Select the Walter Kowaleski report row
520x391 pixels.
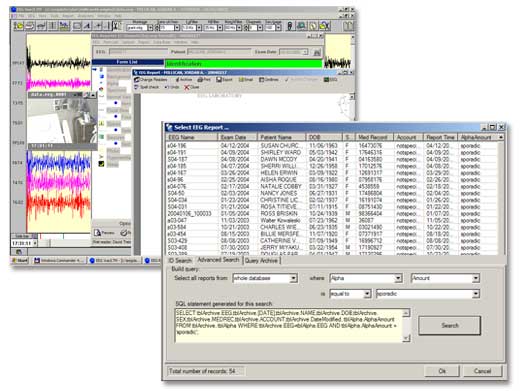(331, 220)
